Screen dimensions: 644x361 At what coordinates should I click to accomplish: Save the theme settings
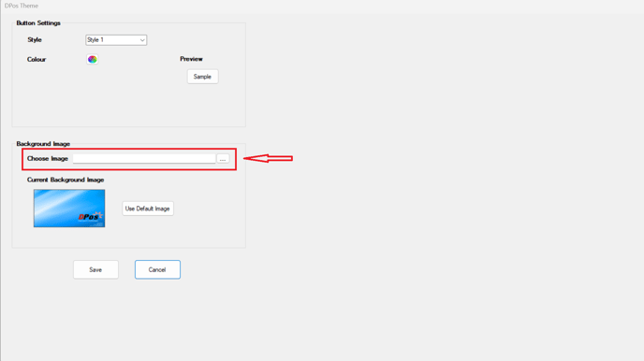click(x=95, y=269)
